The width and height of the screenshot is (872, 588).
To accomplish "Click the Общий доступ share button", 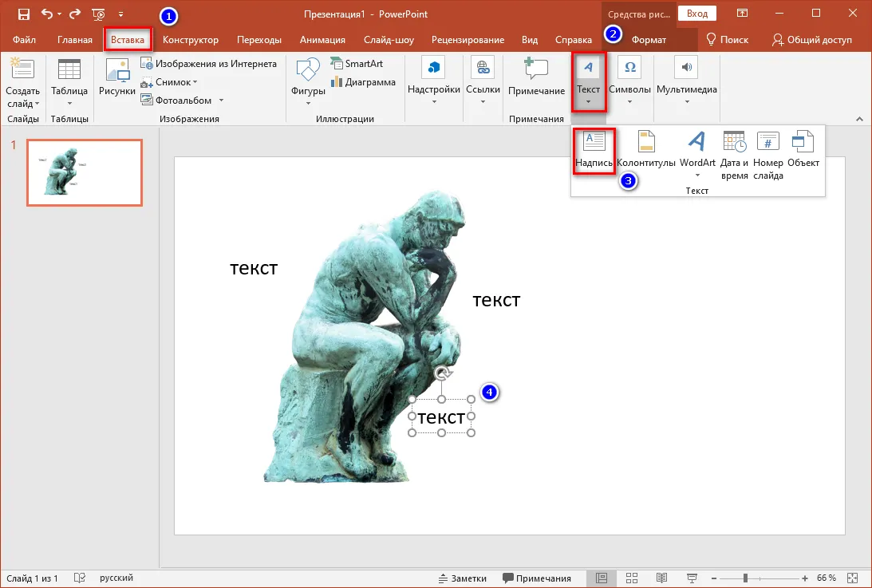I will tap(812, 40).
